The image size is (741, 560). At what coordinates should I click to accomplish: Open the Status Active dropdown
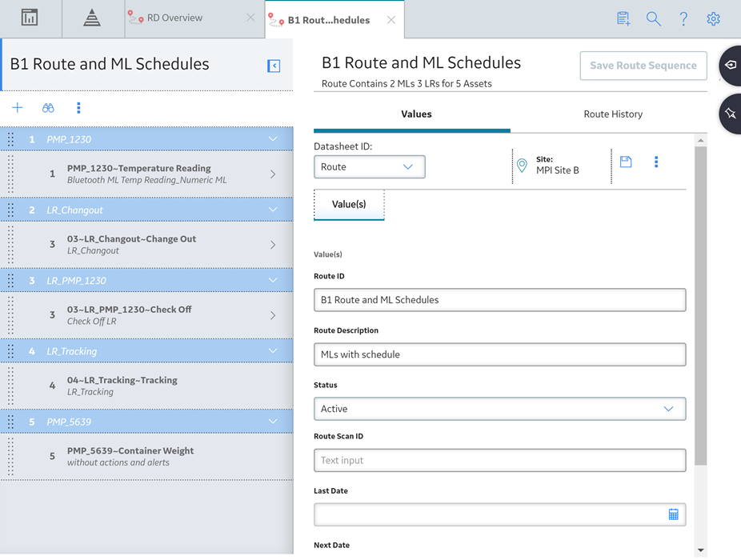(499, 409)
